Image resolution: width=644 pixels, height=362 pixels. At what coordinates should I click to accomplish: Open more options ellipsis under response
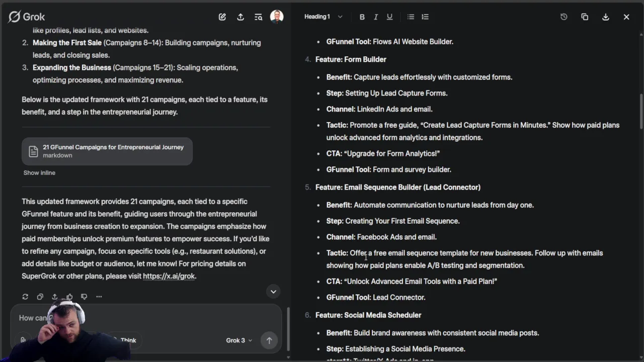pyautogui.click(x=99, y=297)
